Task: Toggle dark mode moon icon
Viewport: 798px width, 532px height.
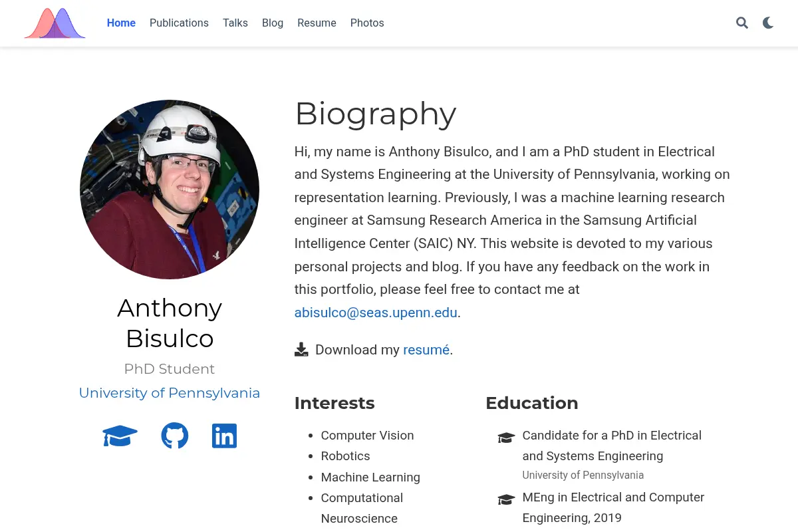Action: tap(768, 23)
